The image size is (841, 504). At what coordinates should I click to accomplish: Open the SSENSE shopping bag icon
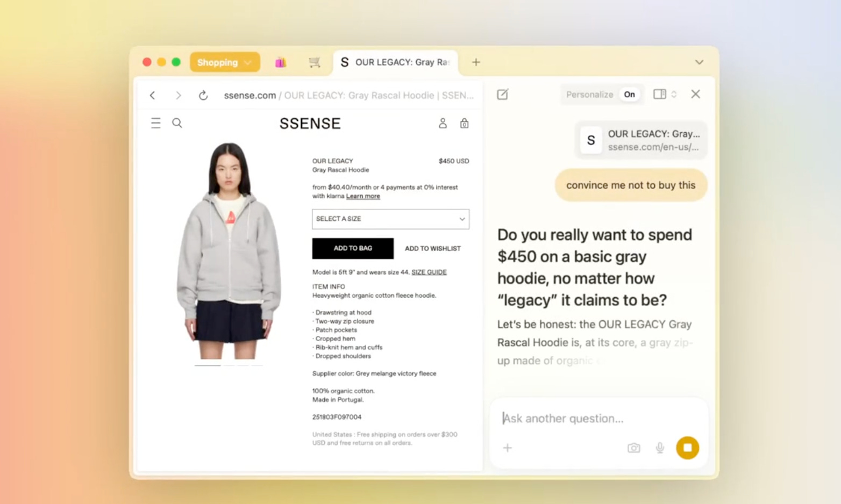point(464,124)
